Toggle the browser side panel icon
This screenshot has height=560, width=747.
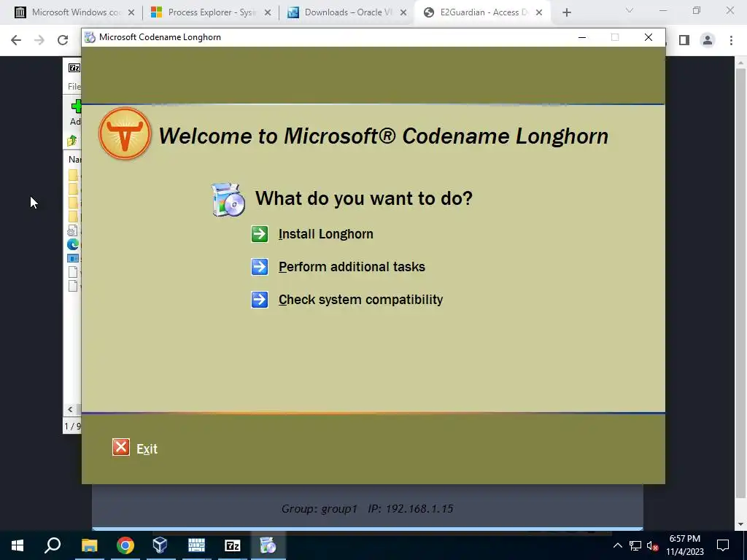click(684, 40)
